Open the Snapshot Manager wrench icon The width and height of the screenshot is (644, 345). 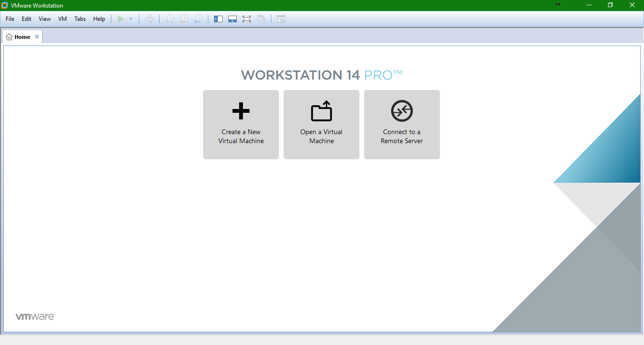(x=198, y=19)
